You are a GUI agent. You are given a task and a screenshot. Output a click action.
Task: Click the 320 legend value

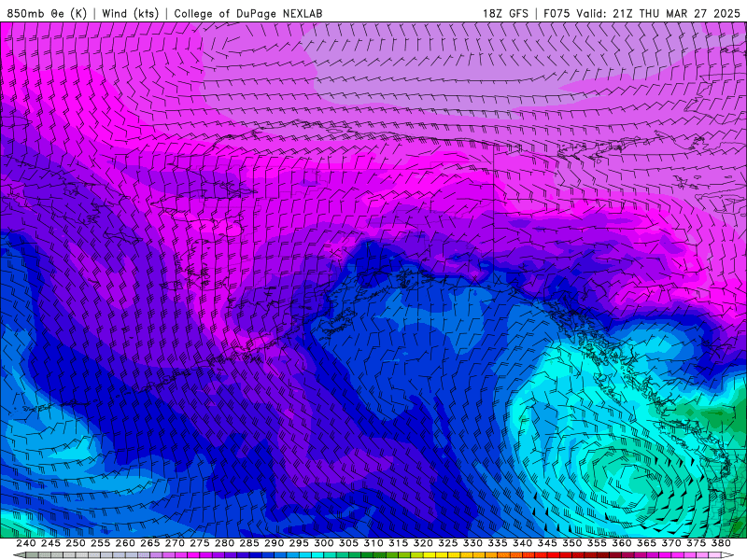click(423, 543)
